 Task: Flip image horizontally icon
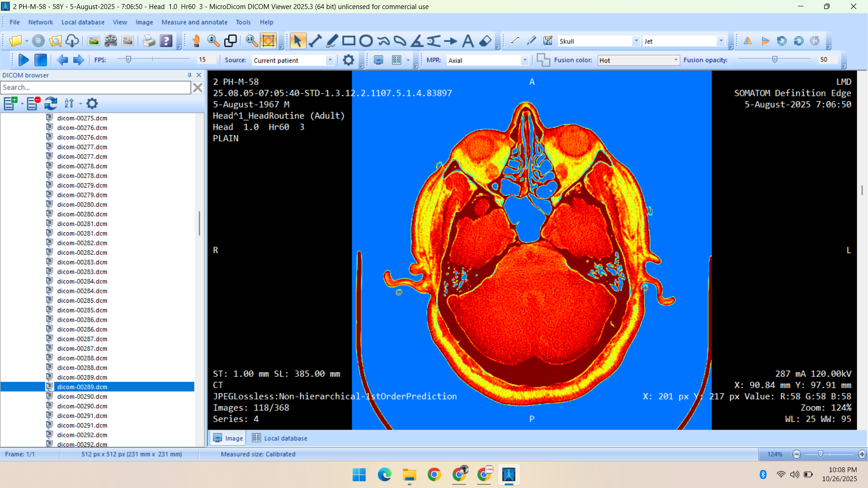748,41
